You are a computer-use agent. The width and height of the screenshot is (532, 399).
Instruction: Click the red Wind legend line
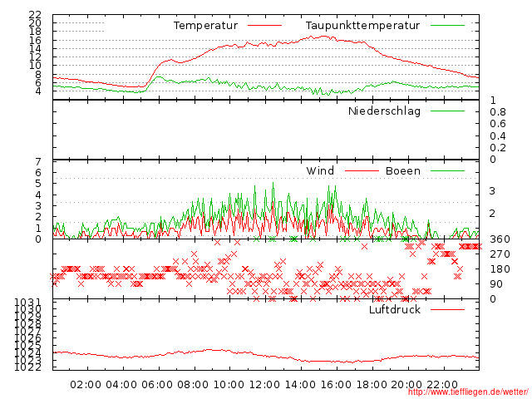click(362, 170)
